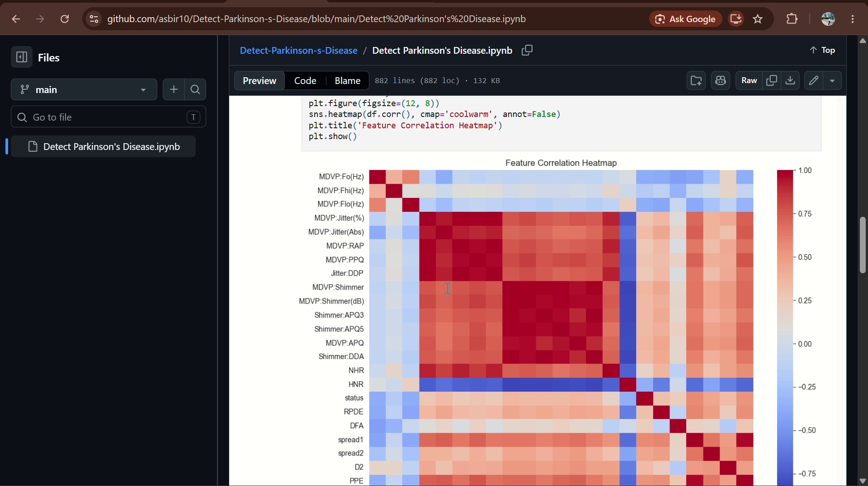The height and width of the screenshot is (486, 868).
Task: Copy raw file contents
Action: [x=772, y=80]
